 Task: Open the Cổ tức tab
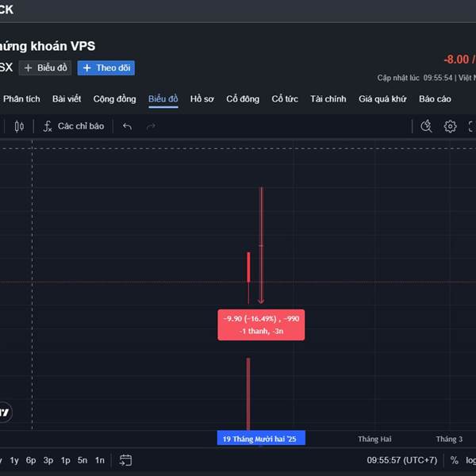point(285,99)
